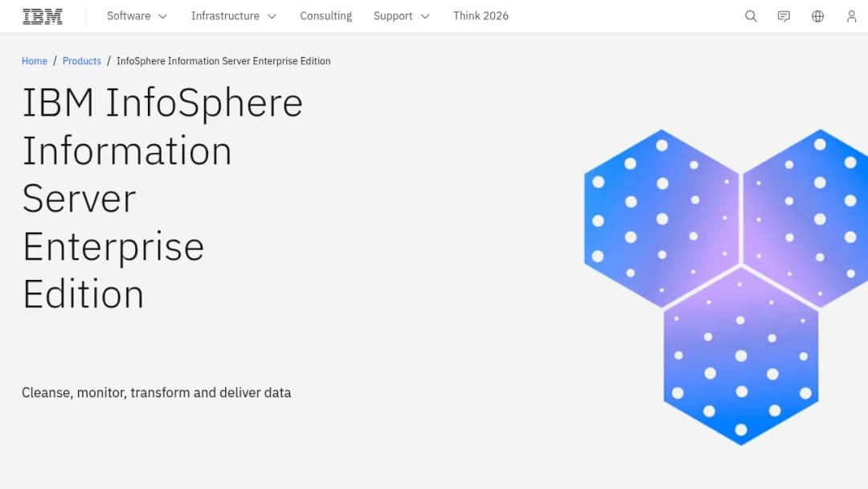The height and width of the screenshot is (489, 868).
Task: Open Think 2026 in navigation
Action: (x=481, y=16)
